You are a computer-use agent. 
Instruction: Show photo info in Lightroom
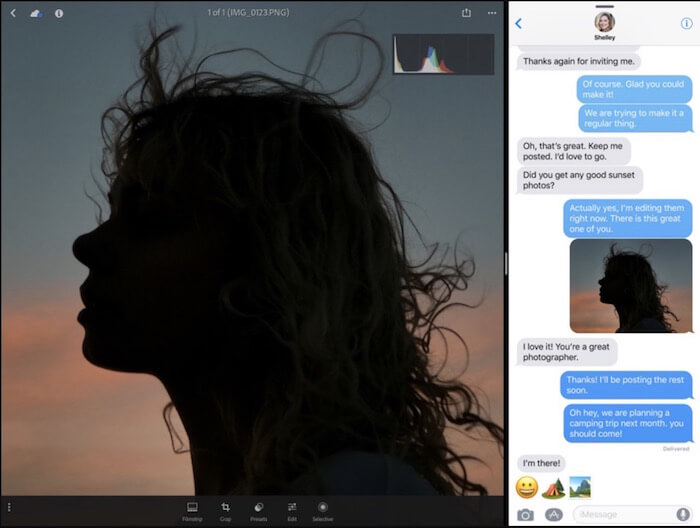(59, 14)
